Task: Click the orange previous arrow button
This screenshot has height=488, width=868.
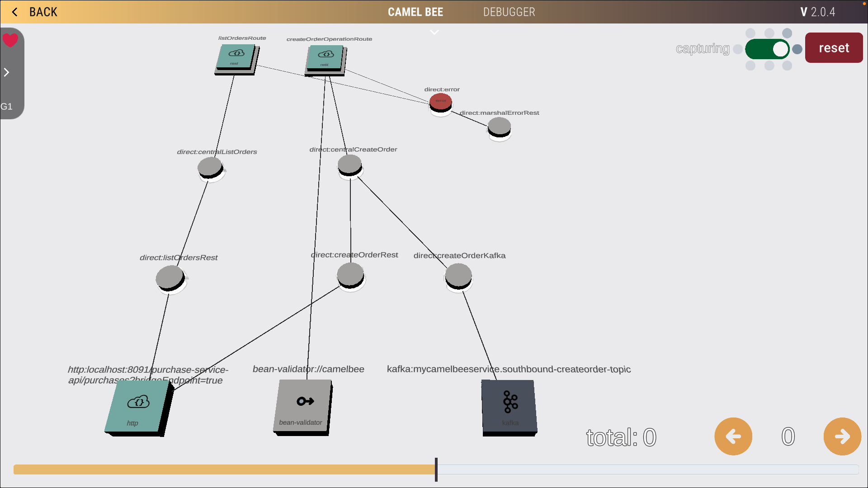Action: point(733,436)
